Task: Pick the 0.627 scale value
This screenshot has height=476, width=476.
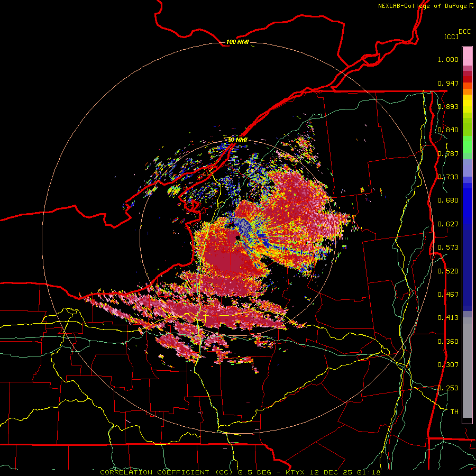Action: 448,224
